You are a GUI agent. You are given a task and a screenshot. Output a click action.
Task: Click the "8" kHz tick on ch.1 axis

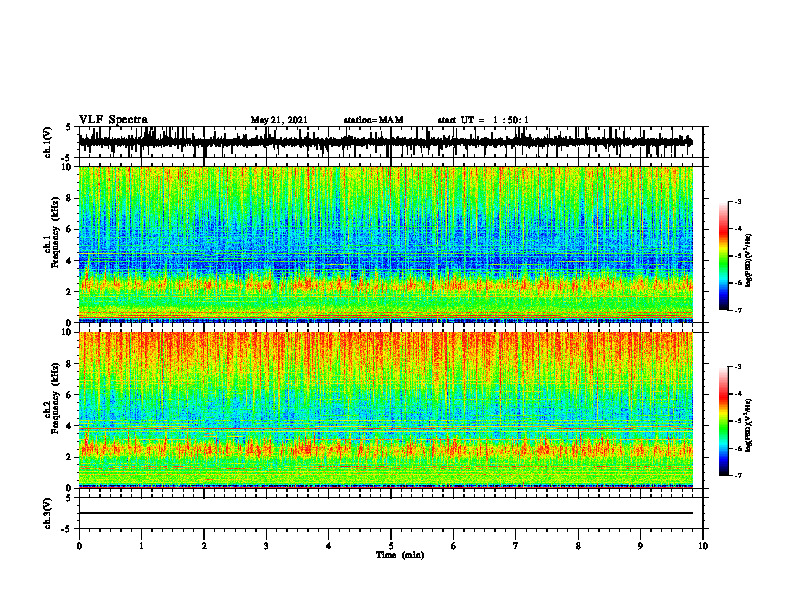pyautogui.click(x=70, y=198)
